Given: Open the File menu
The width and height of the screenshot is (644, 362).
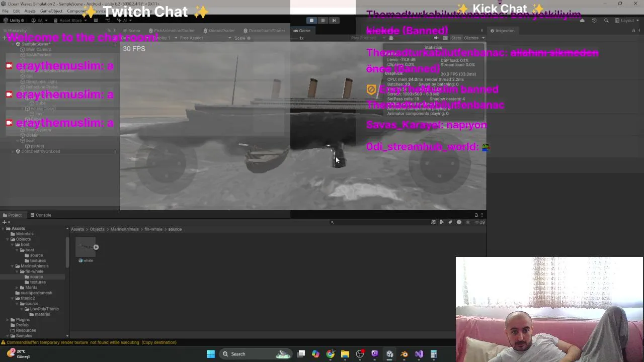Looking at the screenshot, I should [x=5, y=11].
